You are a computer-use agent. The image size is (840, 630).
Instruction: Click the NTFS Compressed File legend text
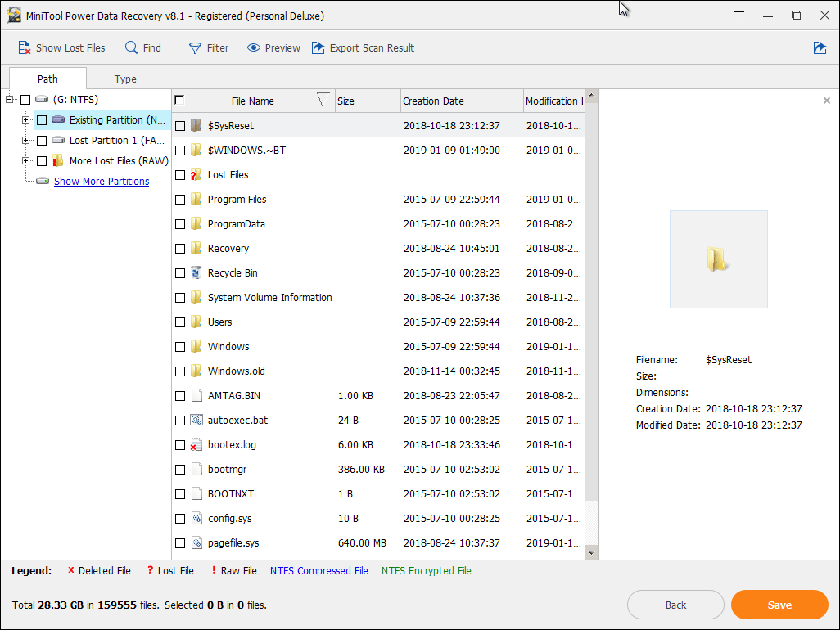(318, 570)
